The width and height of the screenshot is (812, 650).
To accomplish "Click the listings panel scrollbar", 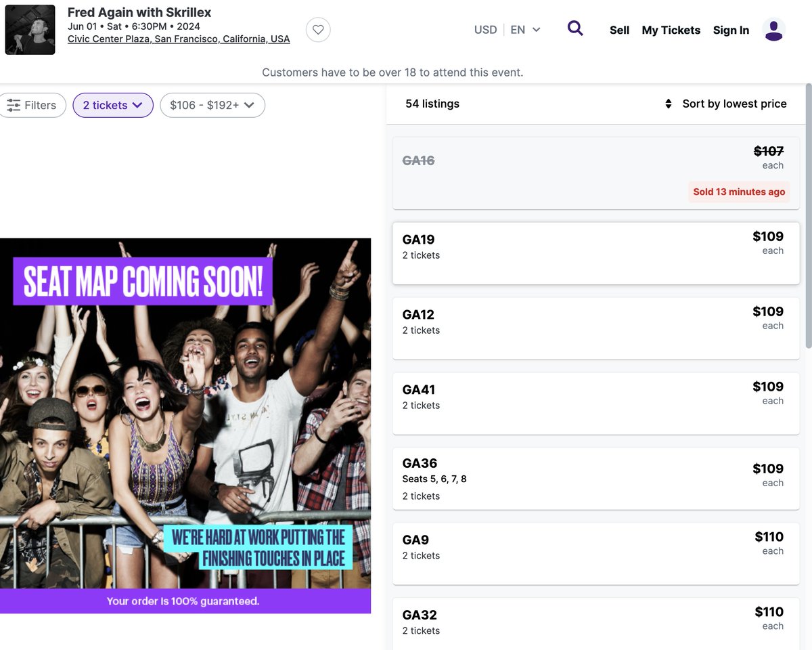I will (809, 217).
